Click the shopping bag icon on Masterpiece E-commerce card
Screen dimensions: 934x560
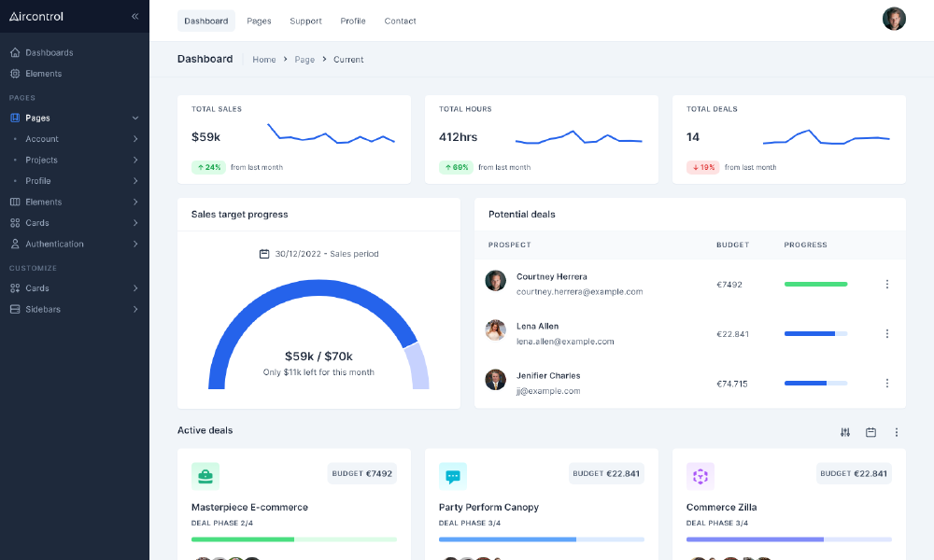tap(205, 476)
